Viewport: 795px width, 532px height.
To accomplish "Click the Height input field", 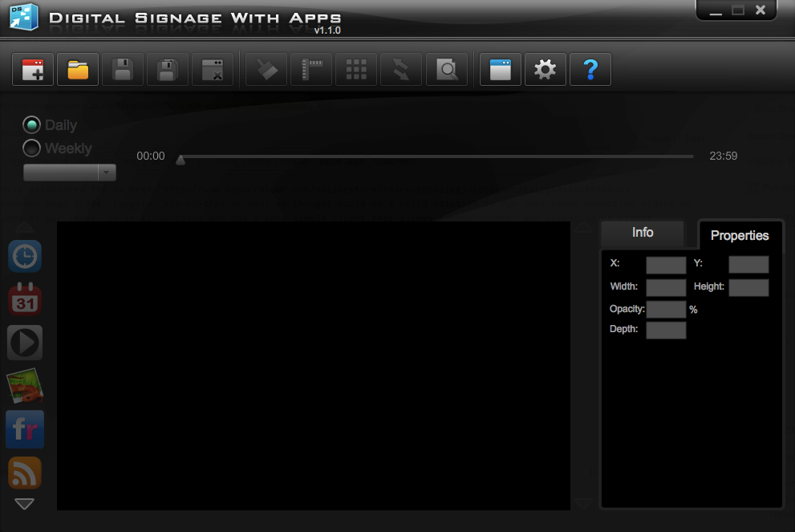I will [x=748, y=287].
